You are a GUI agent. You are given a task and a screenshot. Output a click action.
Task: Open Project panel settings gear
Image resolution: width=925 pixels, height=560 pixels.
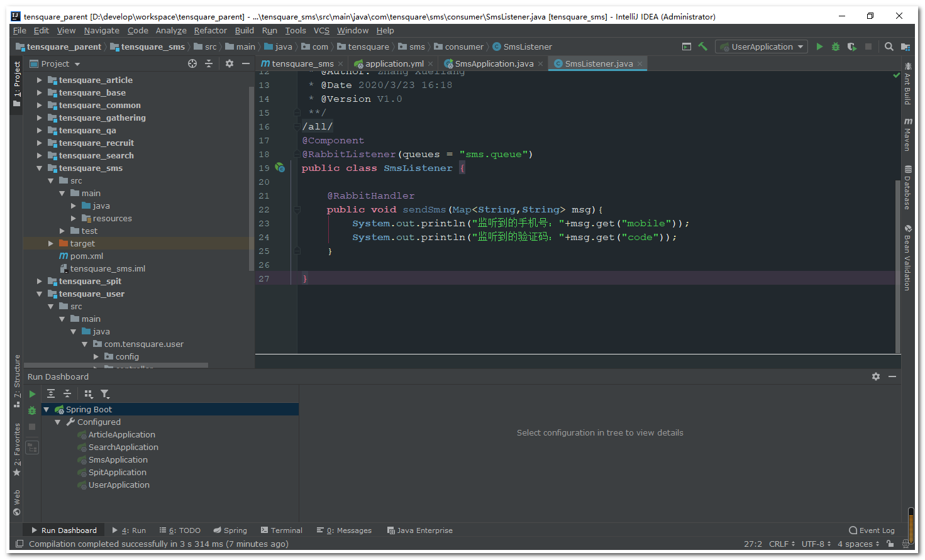(230, 63)
